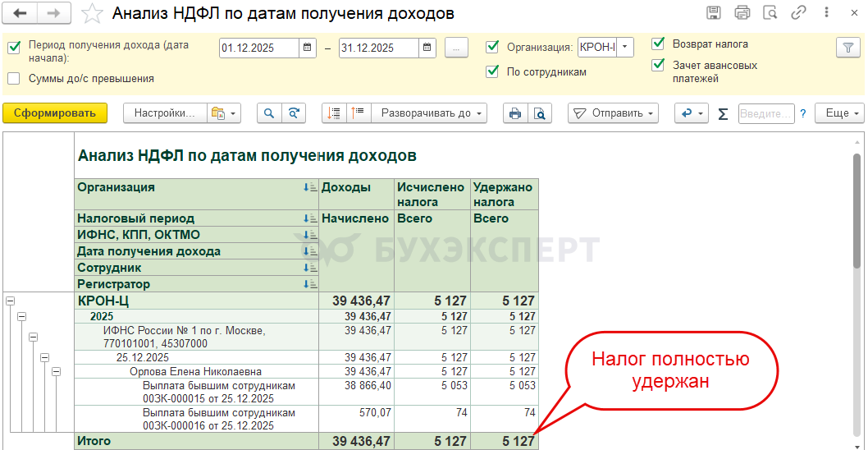Viewport: 868px width, 450px height.
Task: Toggle Период получения дохода checkbox
Action: 14,48
